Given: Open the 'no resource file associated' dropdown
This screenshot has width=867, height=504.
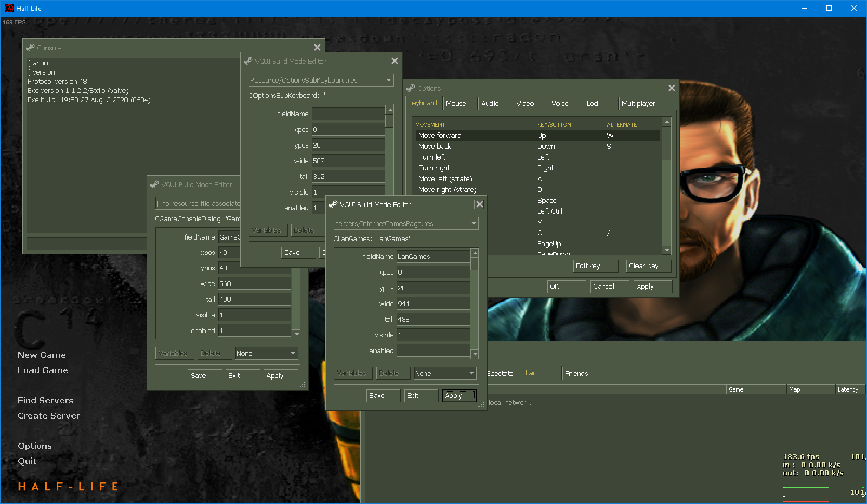Looking at the screenshot, I should coord(198,203).
